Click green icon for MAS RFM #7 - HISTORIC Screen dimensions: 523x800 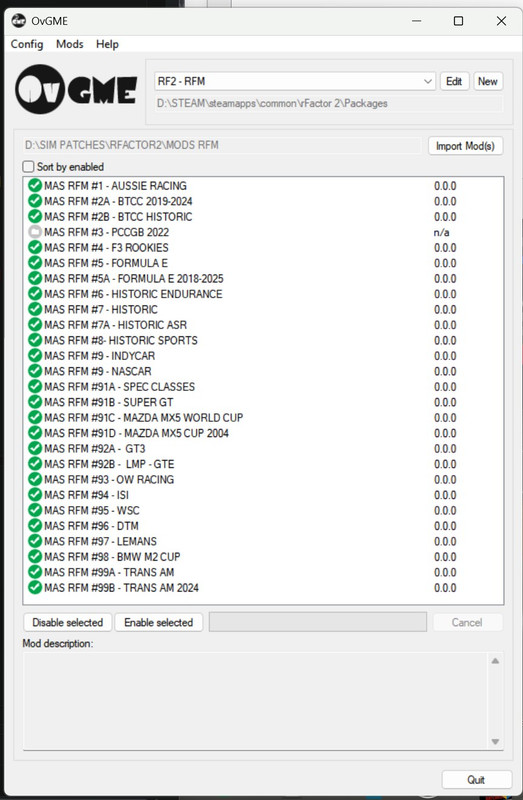pos(35,309)
